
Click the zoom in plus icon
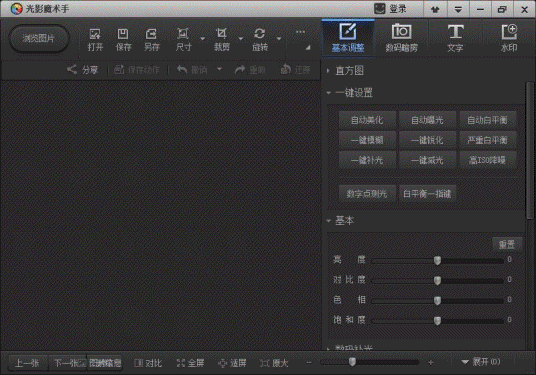point(431,362)
